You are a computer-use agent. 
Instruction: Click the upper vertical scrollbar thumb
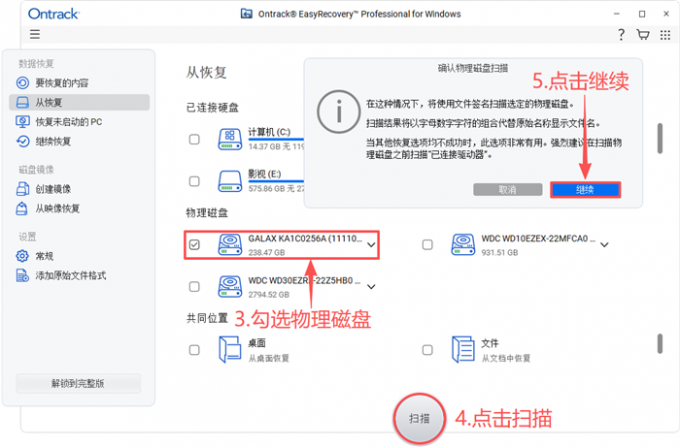[660, 138]
